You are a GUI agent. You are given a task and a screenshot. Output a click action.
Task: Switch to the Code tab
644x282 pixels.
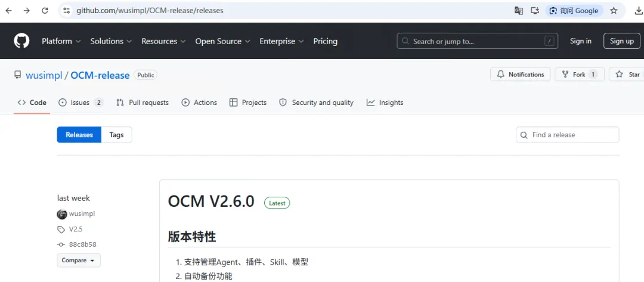pyautogui.click(x=32, y=103)
